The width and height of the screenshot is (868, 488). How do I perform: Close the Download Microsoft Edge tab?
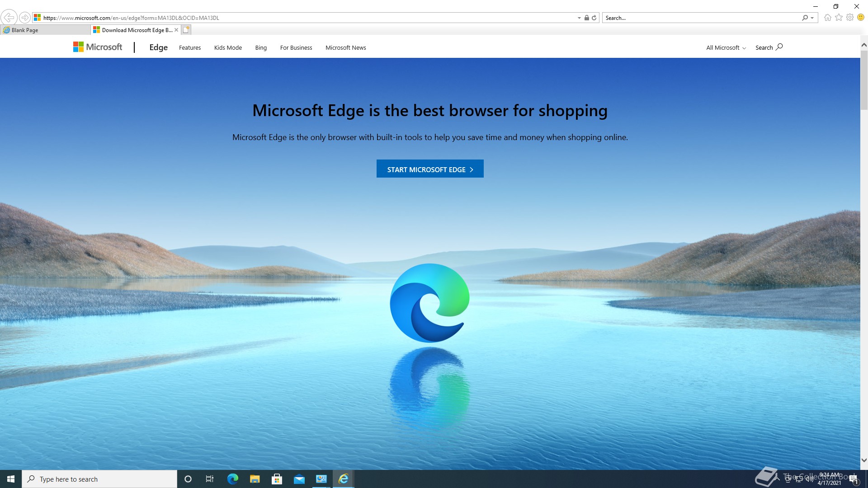point(176,30)
